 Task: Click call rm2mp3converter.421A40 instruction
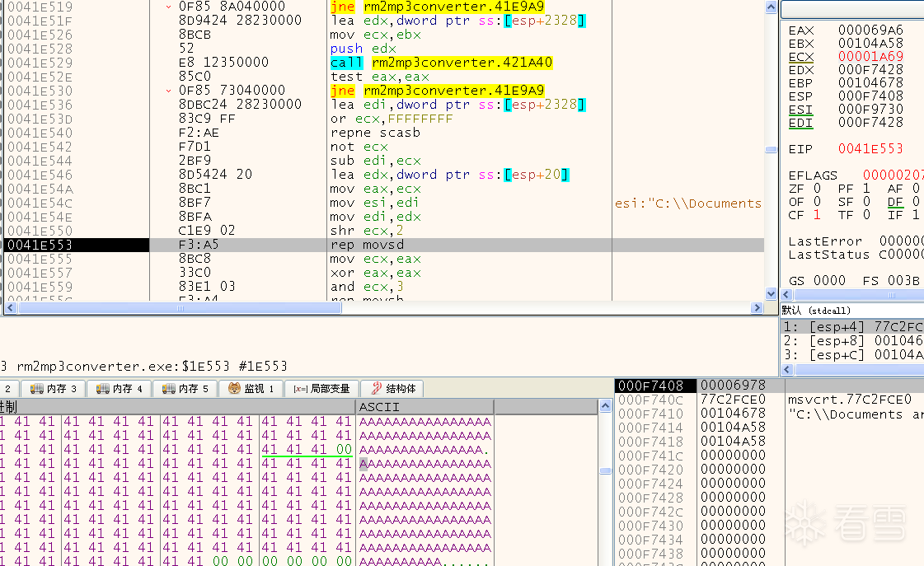tap(441, 63)
